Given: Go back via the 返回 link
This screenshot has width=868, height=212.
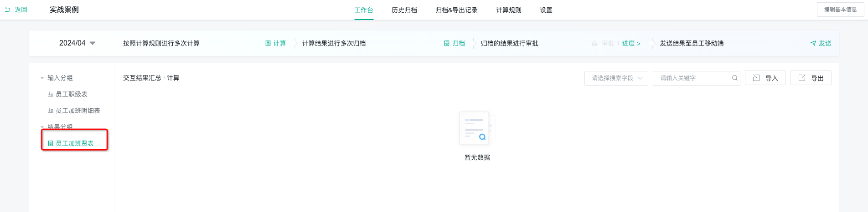Looking at the screenshot, I should 21,10.
